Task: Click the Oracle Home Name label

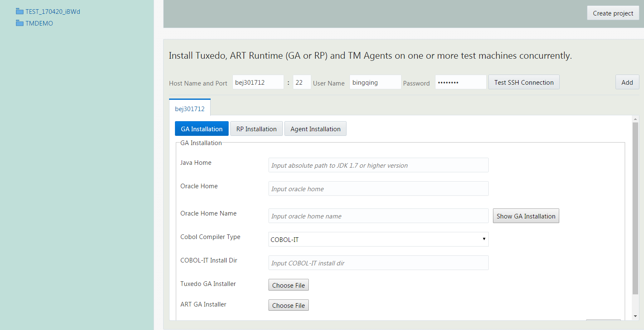Action: [209, 213]
